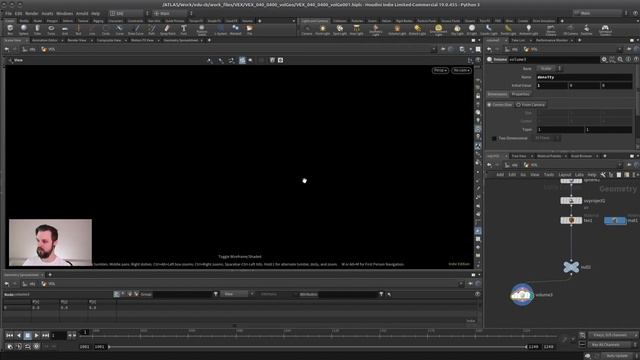Click the spreadsheet Group filter field
Image resolution: width=640 pixels, height=360 pixels.
click(x=182, y=294)
